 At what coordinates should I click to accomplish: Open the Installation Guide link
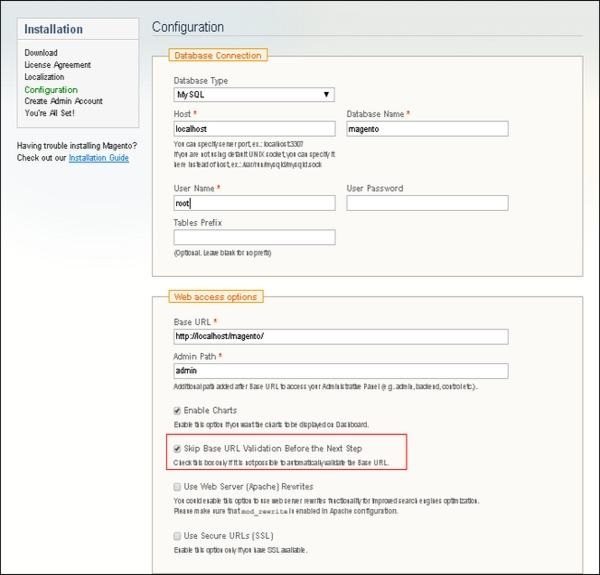[x=99, y=158]
